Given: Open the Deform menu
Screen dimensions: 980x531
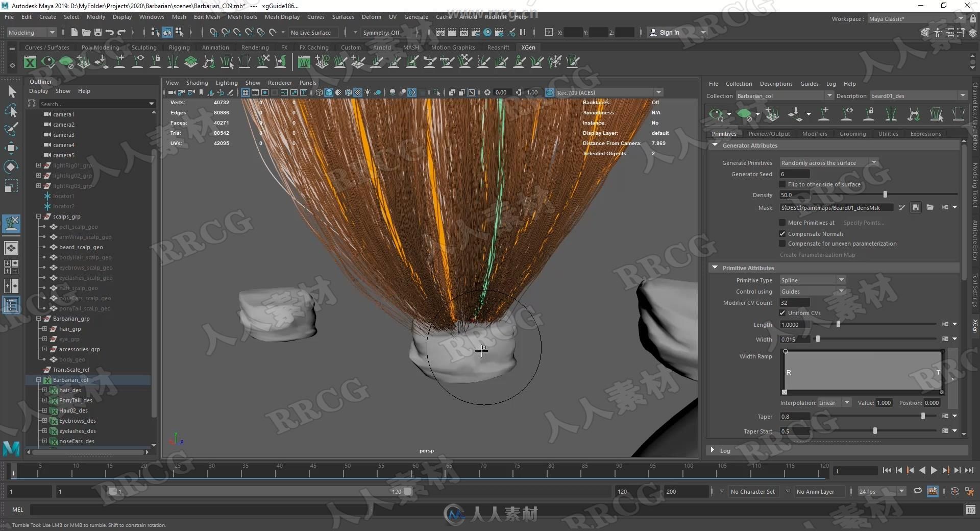Looking at the screenshot, I should click(x=371, y=17).
